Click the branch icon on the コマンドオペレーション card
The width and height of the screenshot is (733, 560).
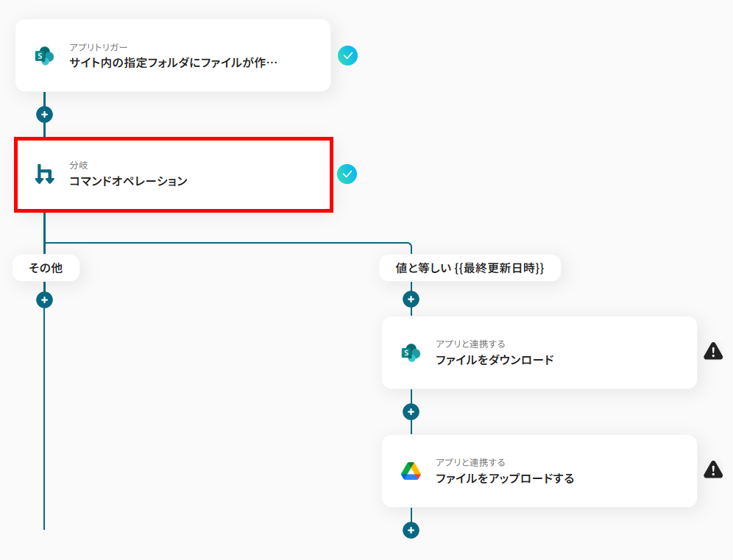(44, 174)
